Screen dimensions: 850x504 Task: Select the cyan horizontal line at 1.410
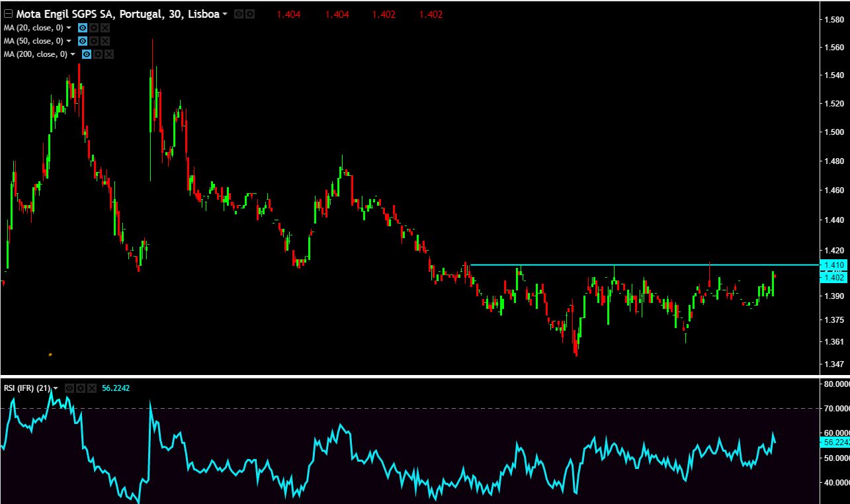pos(595,265)
